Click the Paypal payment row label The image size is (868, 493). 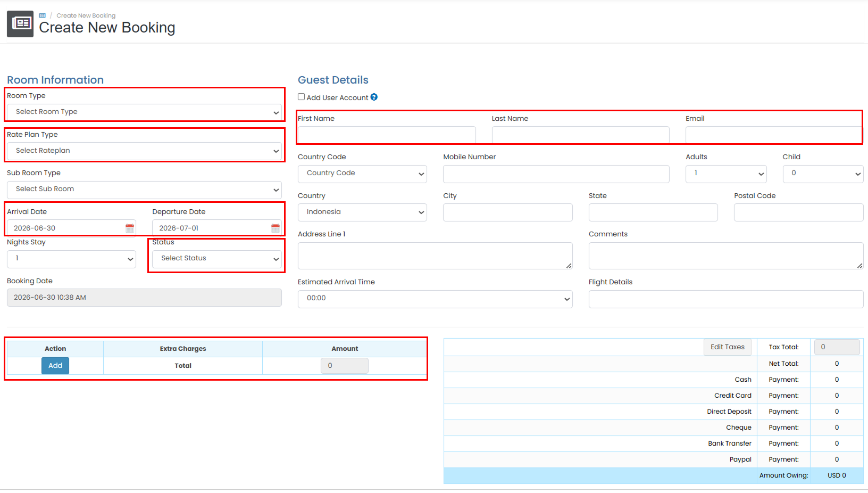pos(740,459)
